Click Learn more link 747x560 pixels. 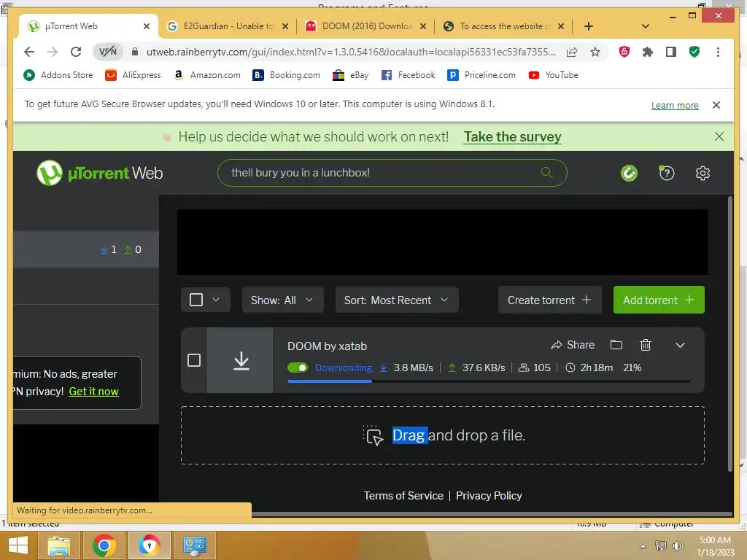click(675, 105)
